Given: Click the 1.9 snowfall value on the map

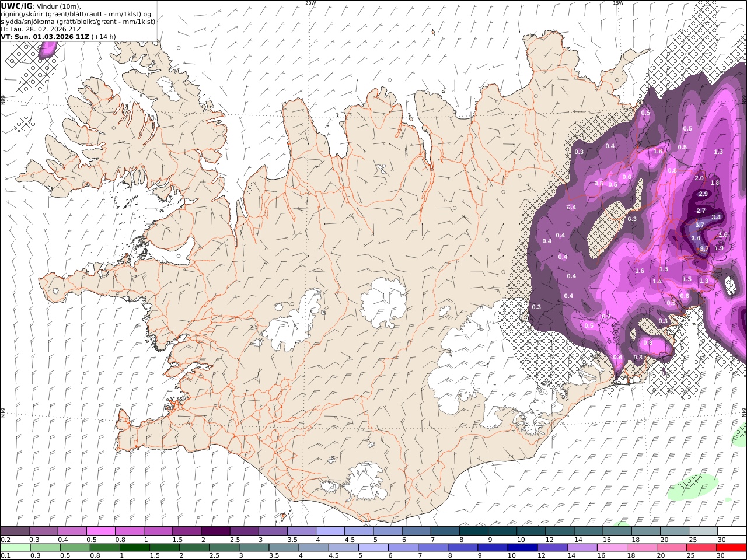Looking at the screenshot, I should [719, 248].
